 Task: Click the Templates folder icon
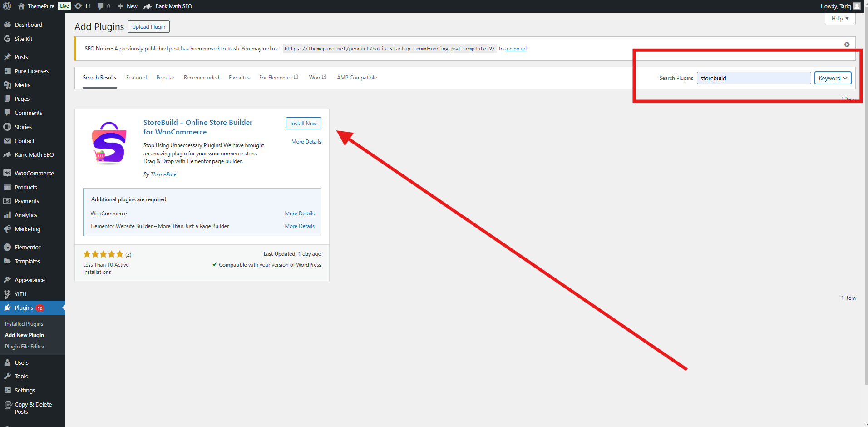(7, 261)
